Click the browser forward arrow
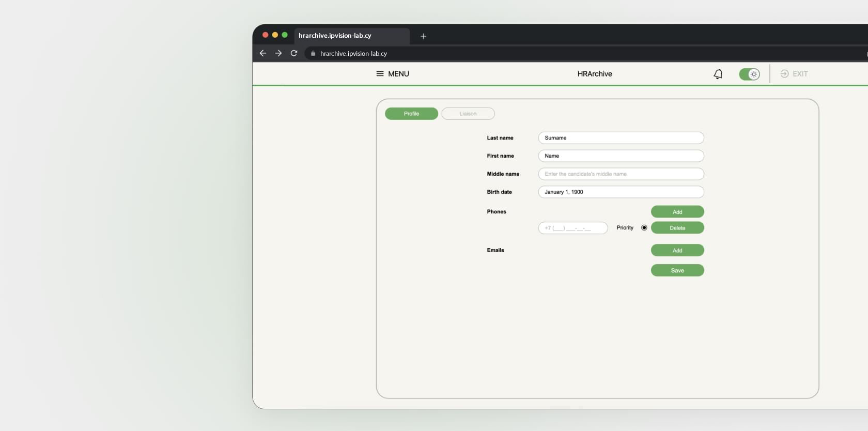Screen dimensions: 868x431 [x=278, y=53]
